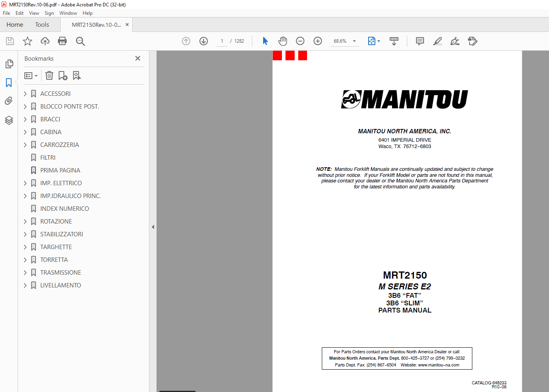The width and height of the screenshot is (549, 392).
Task: Expand the CABINA bookmark
Action: pos(25,132)
